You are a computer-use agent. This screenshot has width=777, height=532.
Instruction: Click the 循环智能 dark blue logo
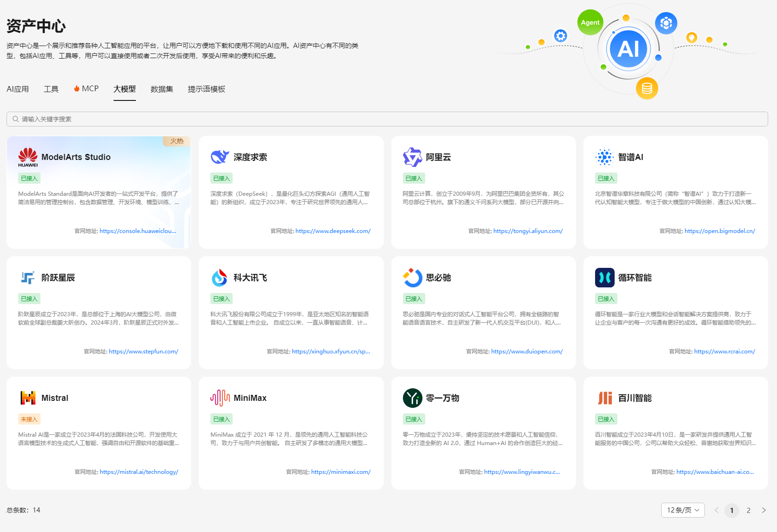point(604,278)
